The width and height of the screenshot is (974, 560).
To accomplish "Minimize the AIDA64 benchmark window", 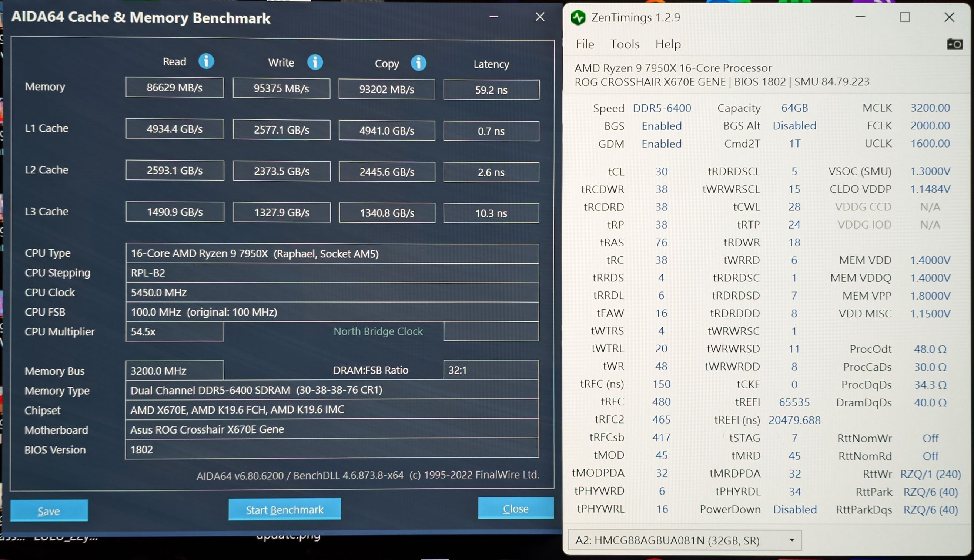I will [494, 17].
